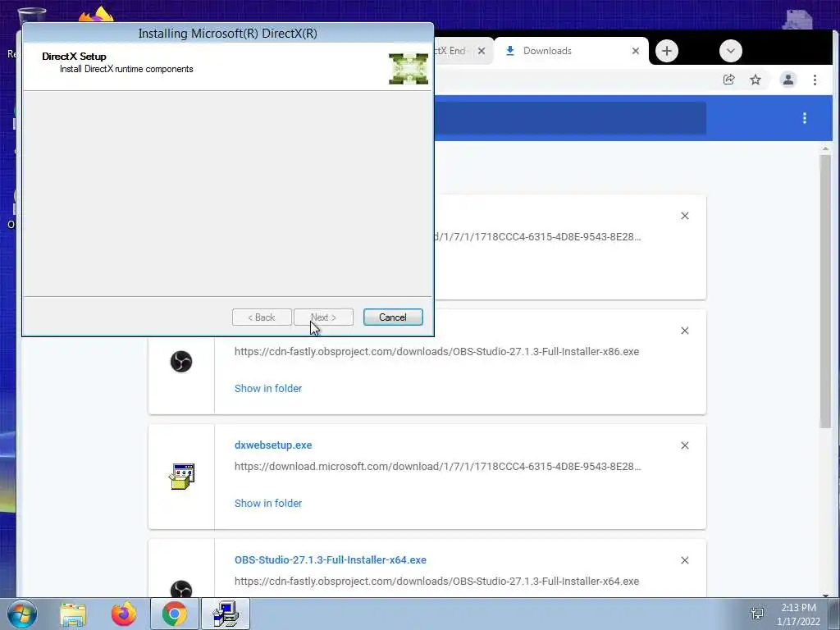Show dxwebsetup.exe in folder

tap(268, 503)
